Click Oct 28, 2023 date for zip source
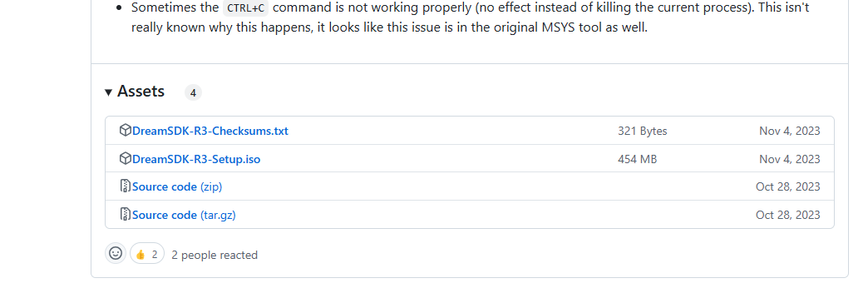The width and height of the screenshot is (868, 308). click(x=788, y=186)
